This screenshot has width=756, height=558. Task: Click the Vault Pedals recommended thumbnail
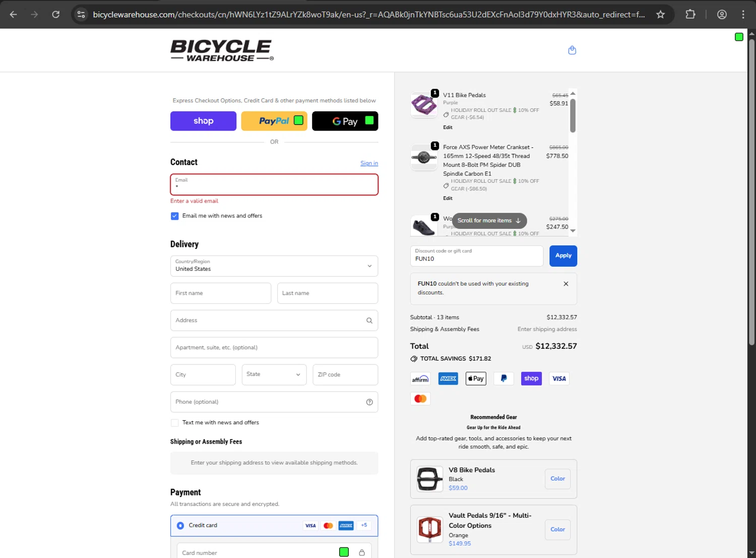(429, 529)
